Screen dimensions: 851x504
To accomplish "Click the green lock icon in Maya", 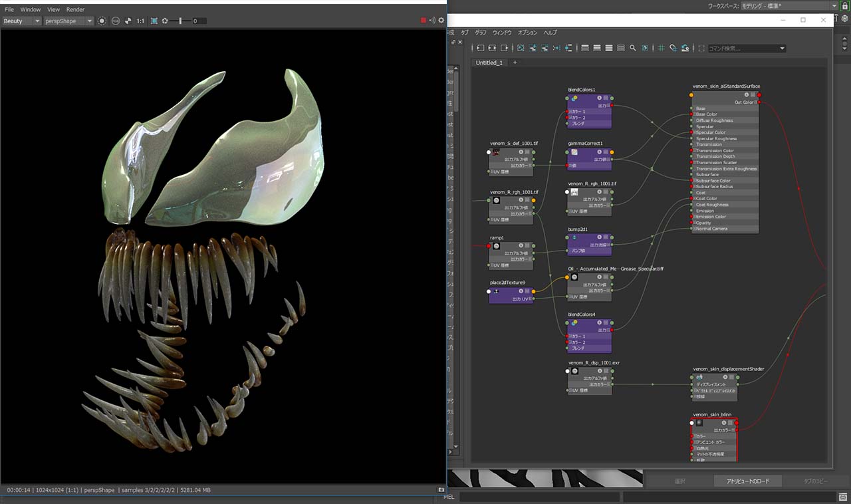I will 845,5.
